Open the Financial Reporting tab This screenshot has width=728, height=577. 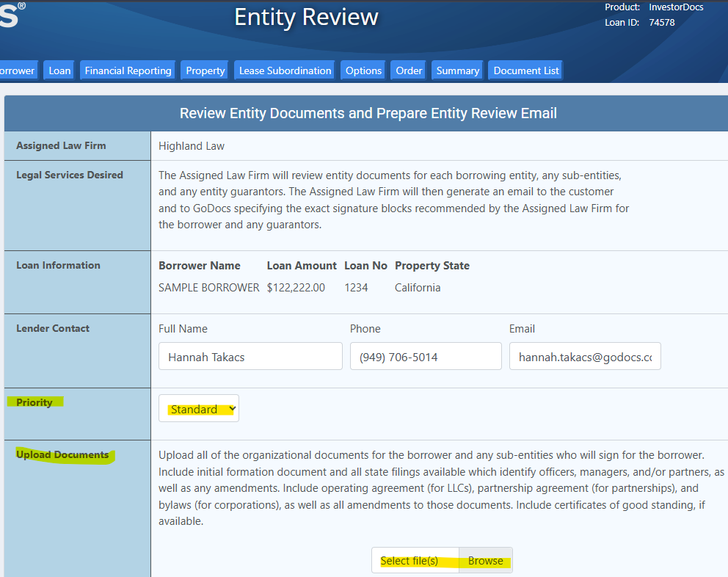(128, 70)
